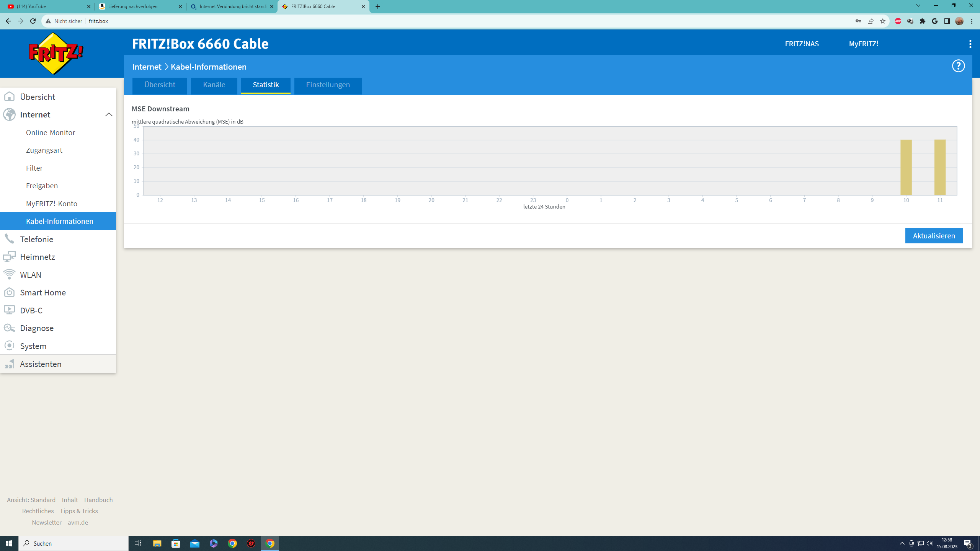This screenshot has width=980, height=551.
Task: Open Windows Start menu
Action: click(x=9, y=543)
